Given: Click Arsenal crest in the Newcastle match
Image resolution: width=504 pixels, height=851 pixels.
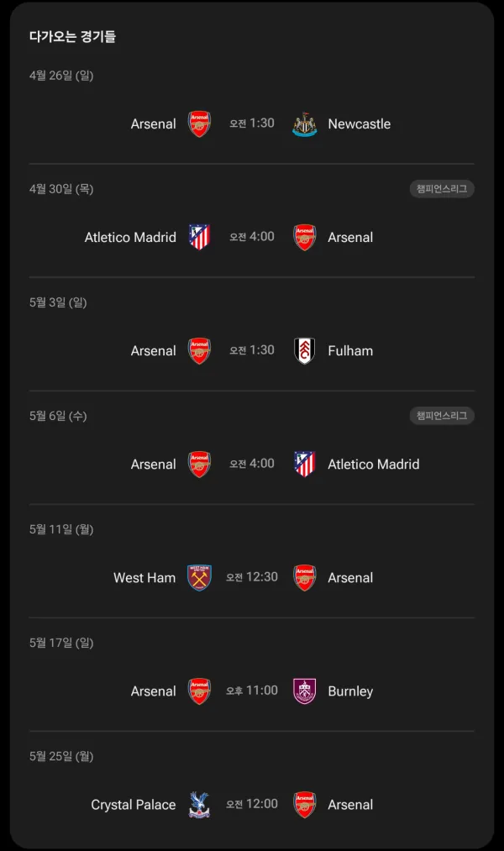Looking at the screenshot, I should tap(199, 124).
